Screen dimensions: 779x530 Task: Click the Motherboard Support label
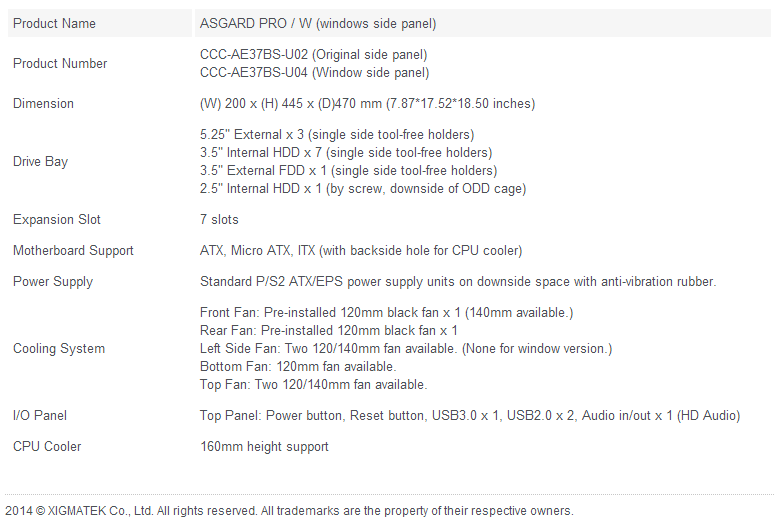[73, 250]
